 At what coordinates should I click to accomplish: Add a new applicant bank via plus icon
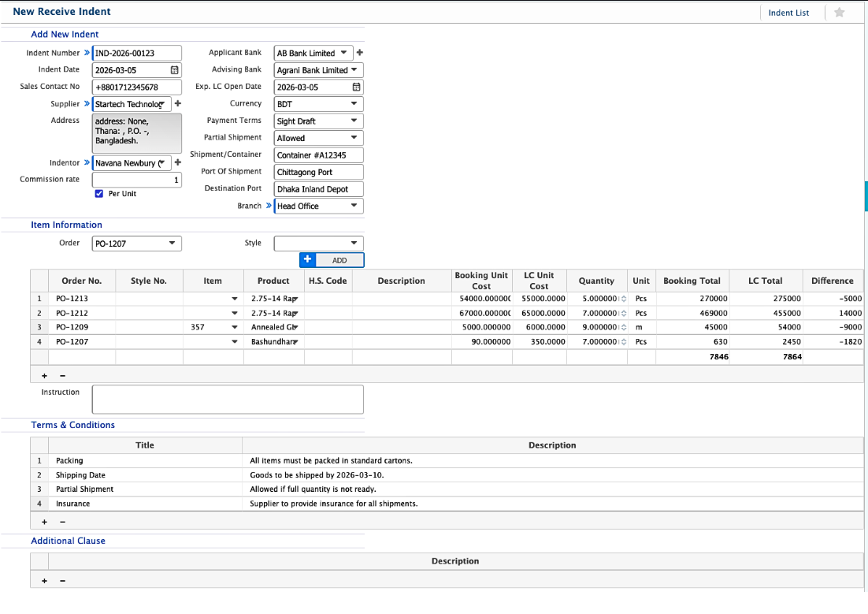(360, 53)
